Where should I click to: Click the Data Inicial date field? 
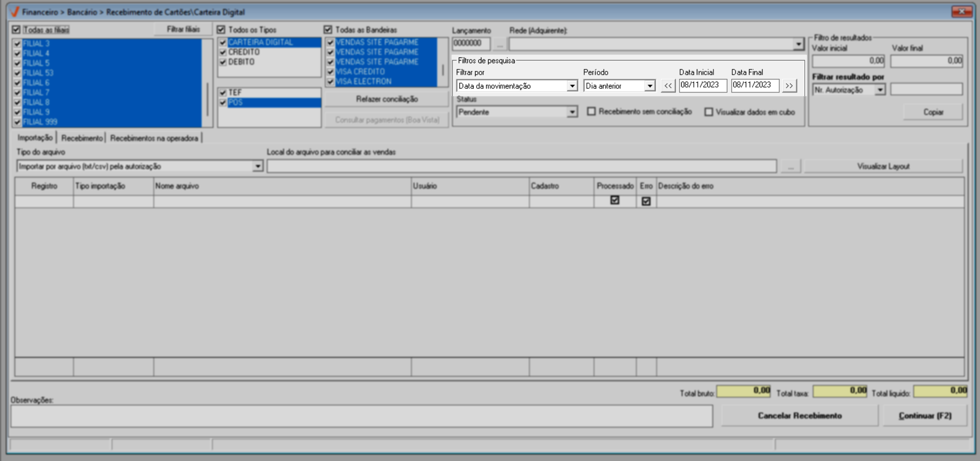click(702, 85)
